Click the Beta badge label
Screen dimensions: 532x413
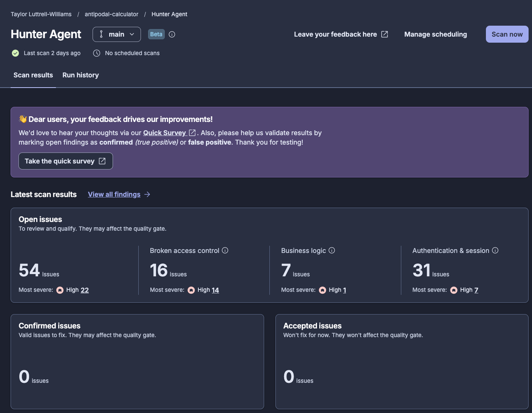pyautogui.click(x=156, y=34)
